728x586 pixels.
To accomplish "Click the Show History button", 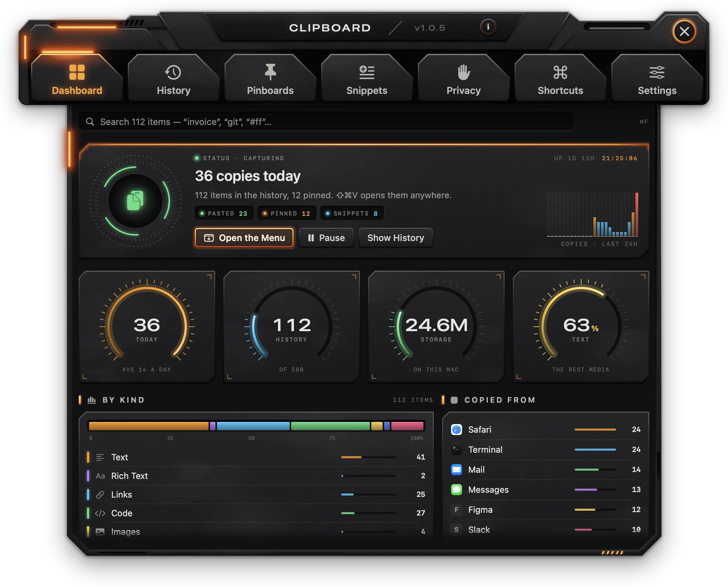I will (395, 238).
